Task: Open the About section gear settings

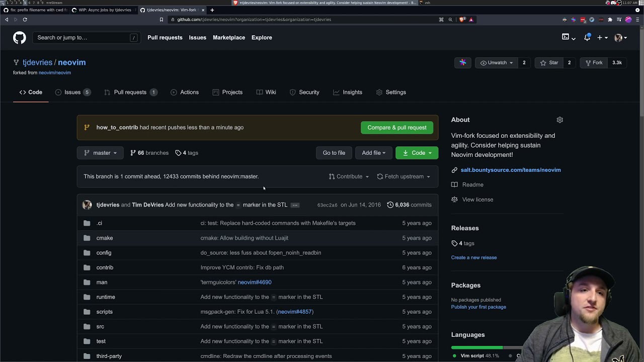Action: [x=559, y=120]
